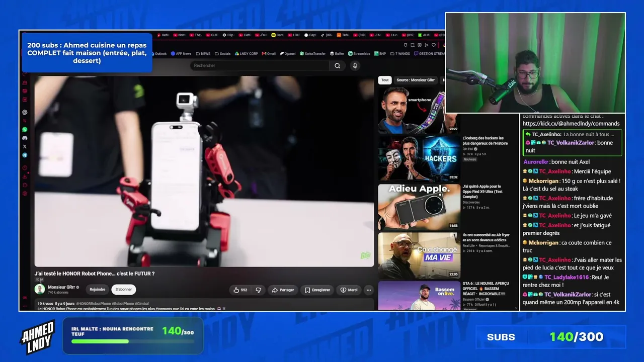
Task: Open "L'iceberg des hackers" video title
Action: coord(485,141)
